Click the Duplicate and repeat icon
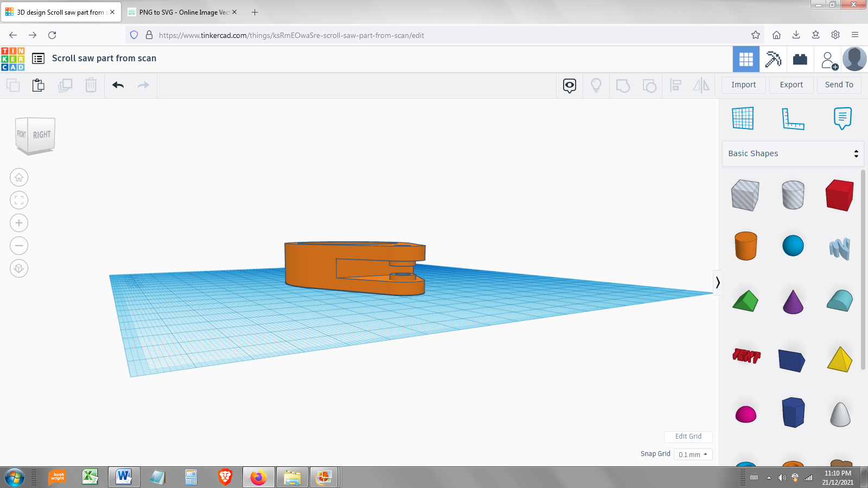Viewport: 868px width, 488px height. (65, 85)
